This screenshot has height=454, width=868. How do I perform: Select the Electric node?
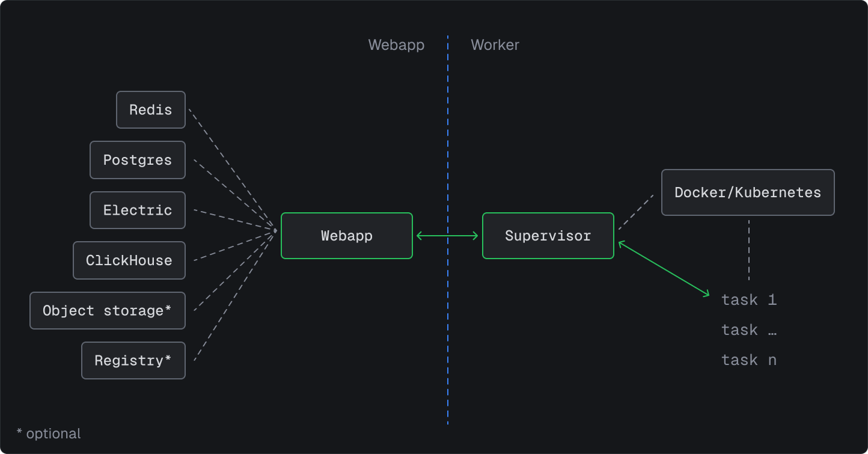click(137, 210)
